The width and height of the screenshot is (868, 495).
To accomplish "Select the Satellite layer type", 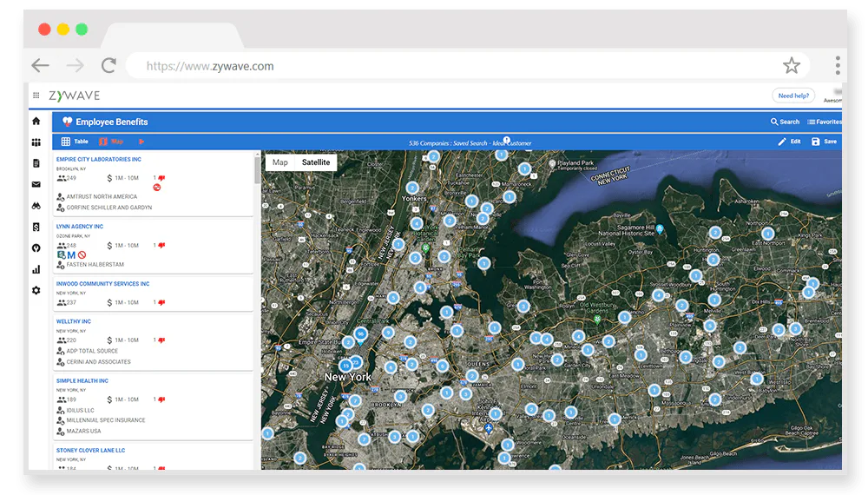I will [316, 162].
